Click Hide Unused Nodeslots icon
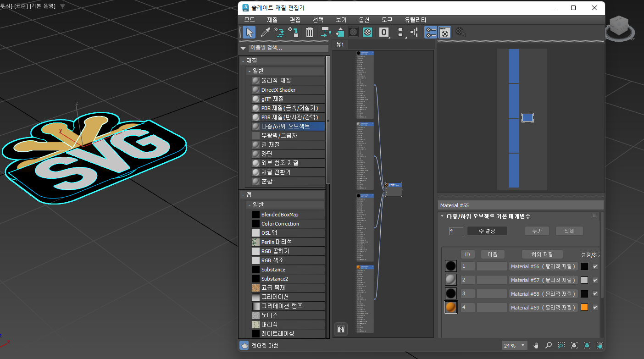The width and height of the screenshot is (644, 359). pos(340,32)
